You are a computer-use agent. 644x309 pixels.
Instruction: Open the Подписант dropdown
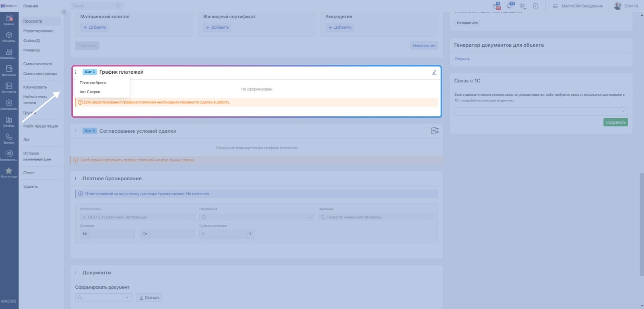click(x=256, y=217)
